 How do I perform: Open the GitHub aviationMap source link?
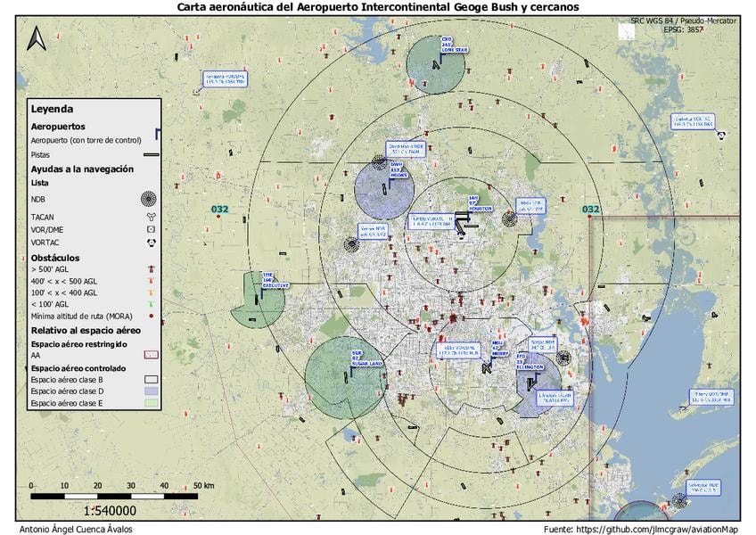click(x=658, y=530)
